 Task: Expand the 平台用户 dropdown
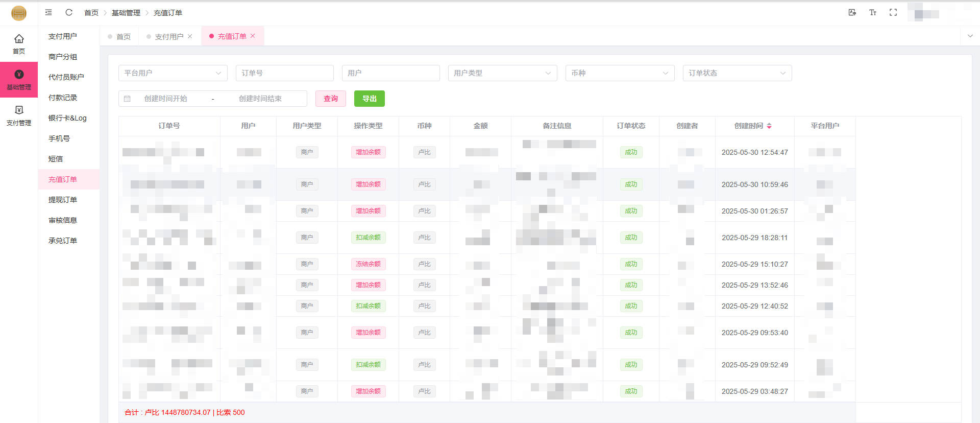(x=173, y=73)
